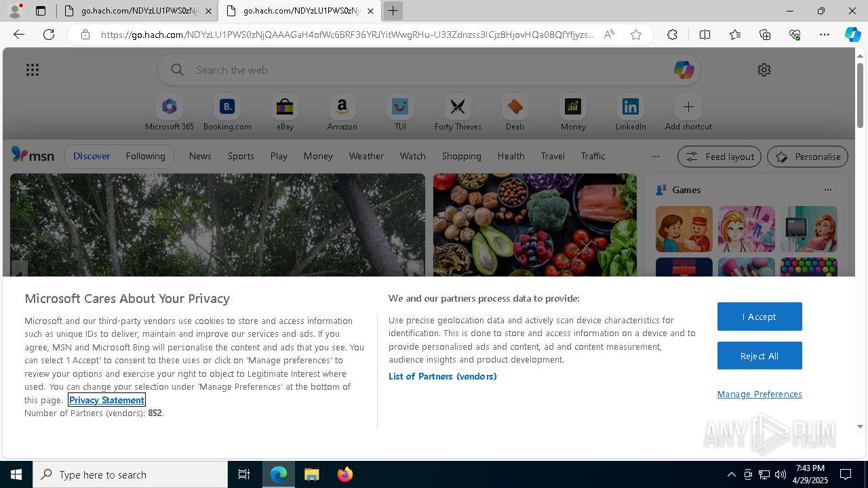
Task: Refresh the current page
Action: pyautogui.click(x=49, y=35)
